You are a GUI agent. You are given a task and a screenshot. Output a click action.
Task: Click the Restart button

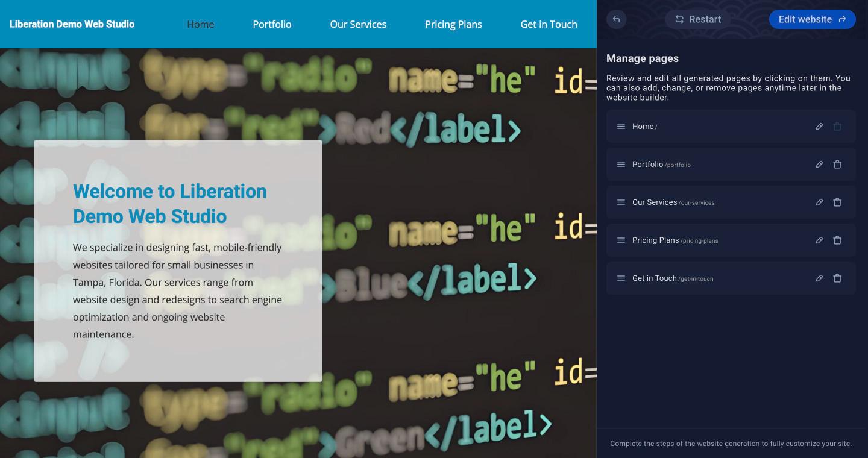coord(697,19)
